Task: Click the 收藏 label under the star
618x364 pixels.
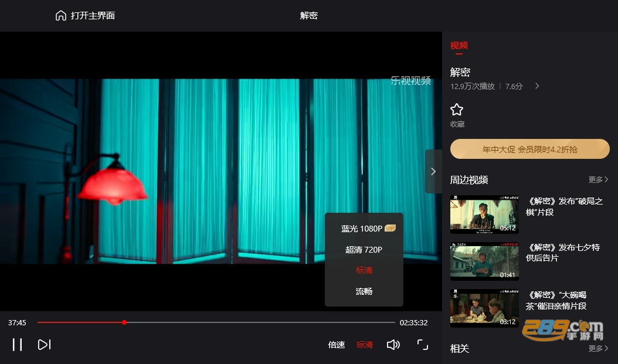Action: click(457, 124)
